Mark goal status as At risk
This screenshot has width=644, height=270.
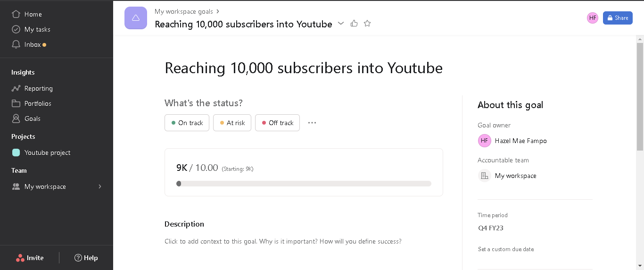point(232,123)
